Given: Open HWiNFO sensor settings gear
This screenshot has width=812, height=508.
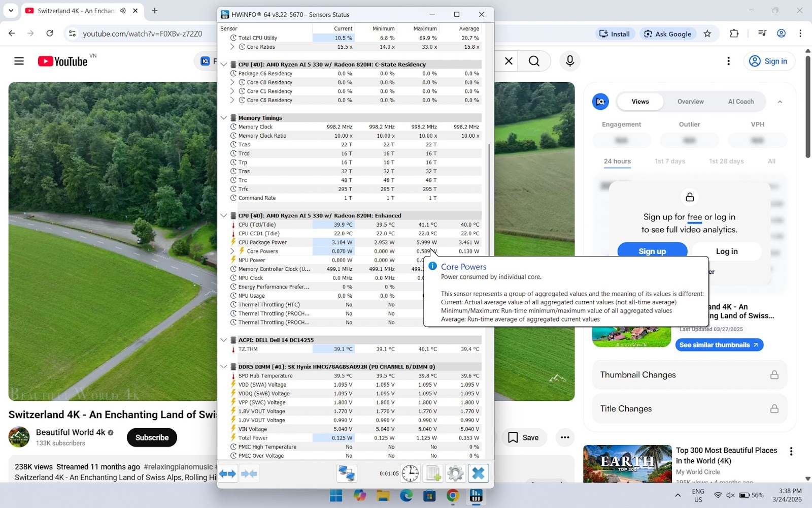Looking at the screenshot, I should click(455, 473).
